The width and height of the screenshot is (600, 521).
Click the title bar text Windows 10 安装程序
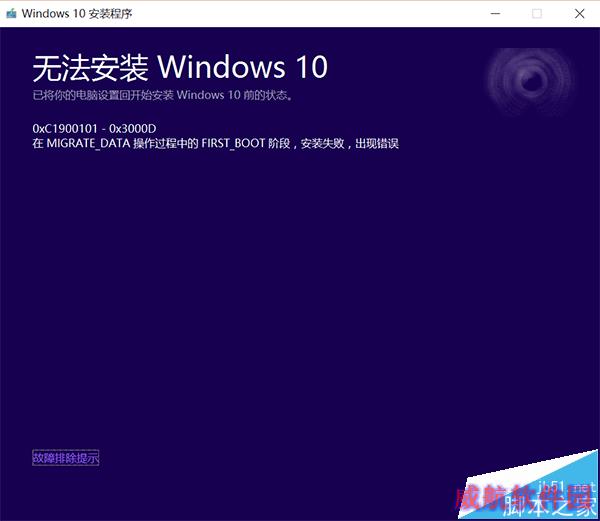click(77, 14)
